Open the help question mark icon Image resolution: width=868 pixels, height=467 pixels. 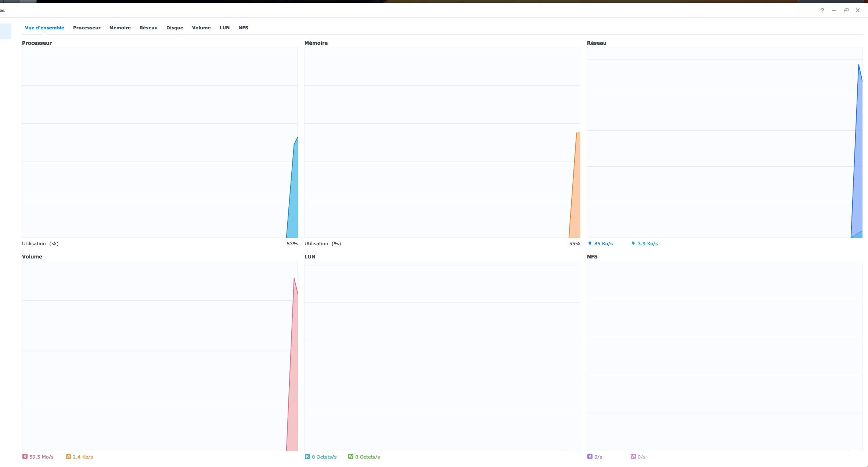(822, 10)
